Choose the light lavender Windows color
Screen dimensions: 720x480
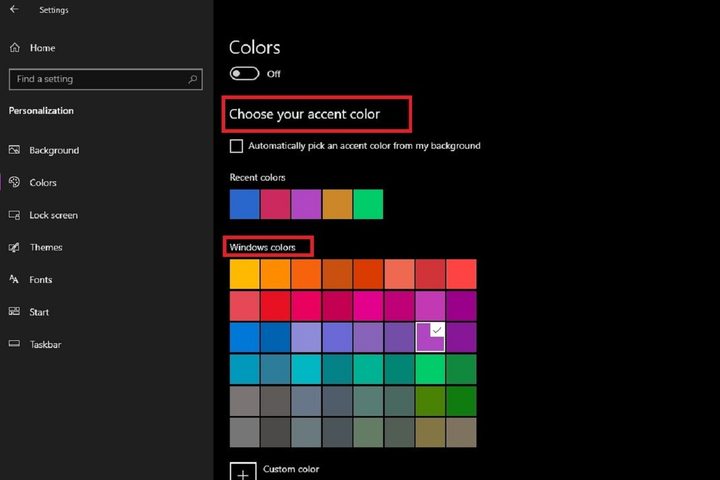[306, 337]
